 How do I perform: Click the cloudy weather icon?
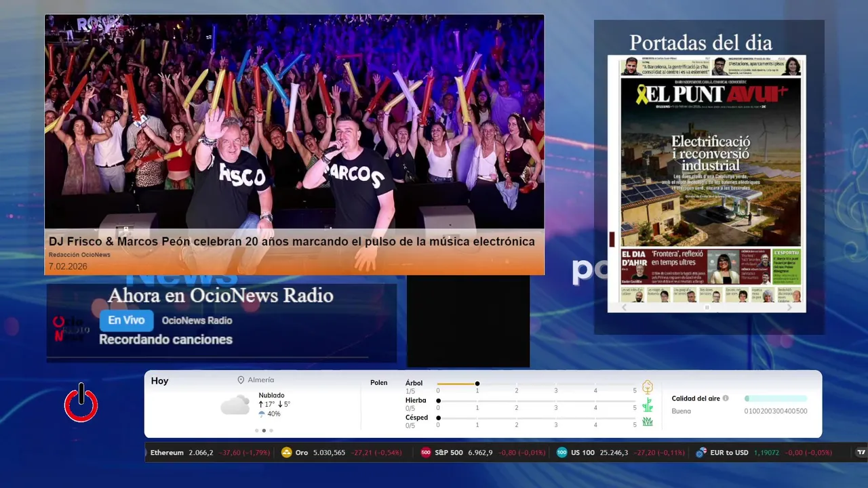pyautogui.click(x=235, y=405)
